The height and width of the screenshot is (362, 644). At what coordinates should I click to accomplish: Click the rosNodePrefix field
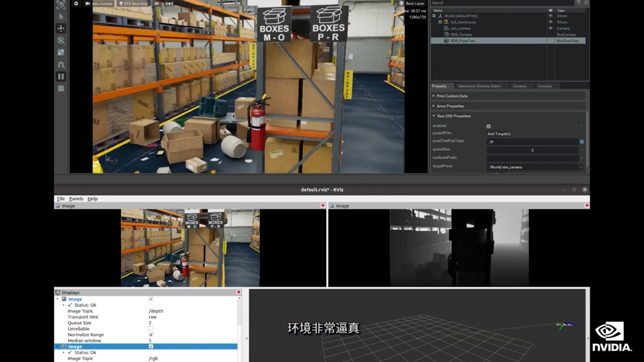point(532,158)
